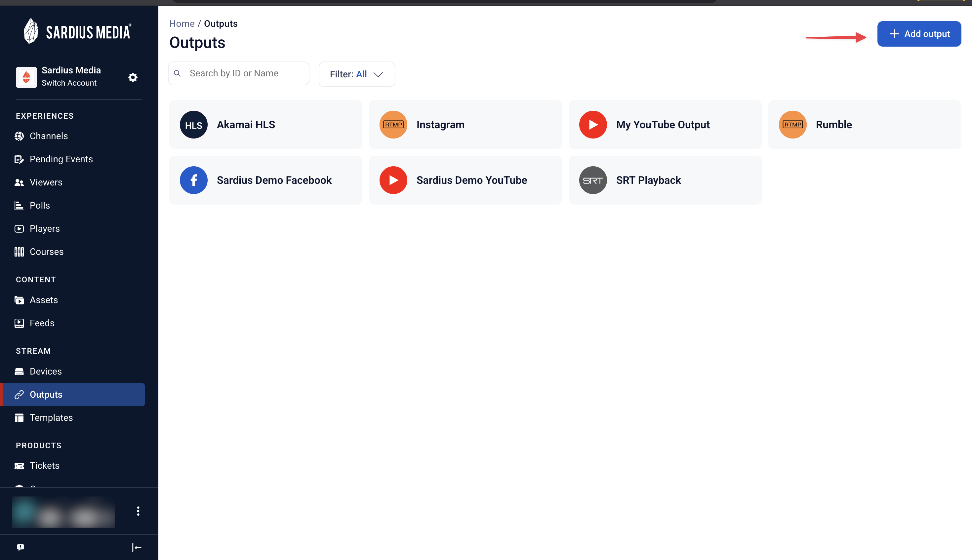
Task: Click the Tickets icon
Action: (x=19, y=466)
